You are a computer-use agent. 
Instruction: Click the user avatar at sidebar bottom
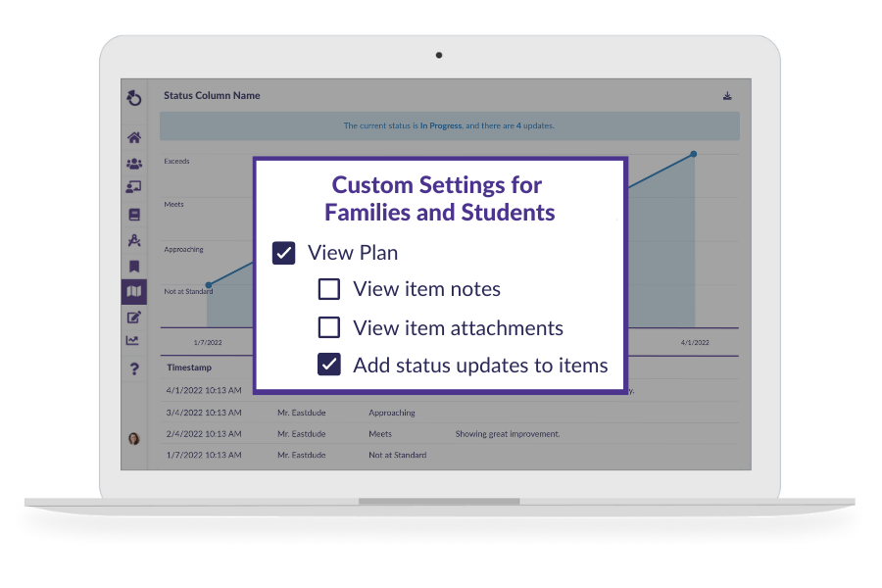134,438
